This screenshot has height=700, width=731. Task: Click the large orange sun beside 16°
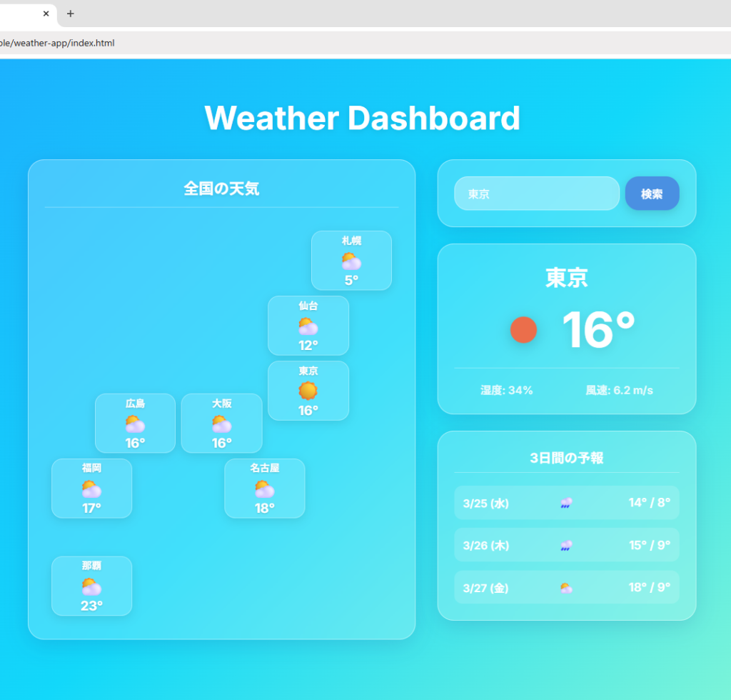click(523, 329)
